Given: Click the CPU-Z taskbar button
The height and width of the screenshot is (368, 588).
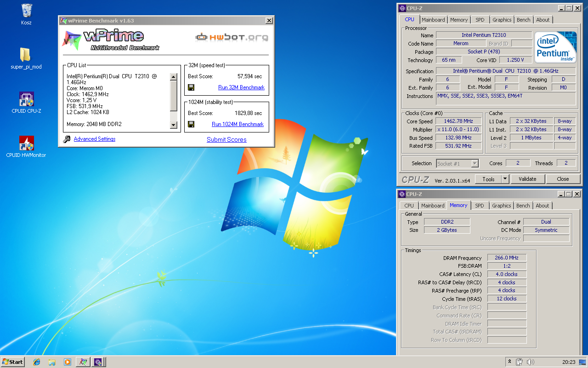Looking at the screenshot, I should (x=98, y=362).
